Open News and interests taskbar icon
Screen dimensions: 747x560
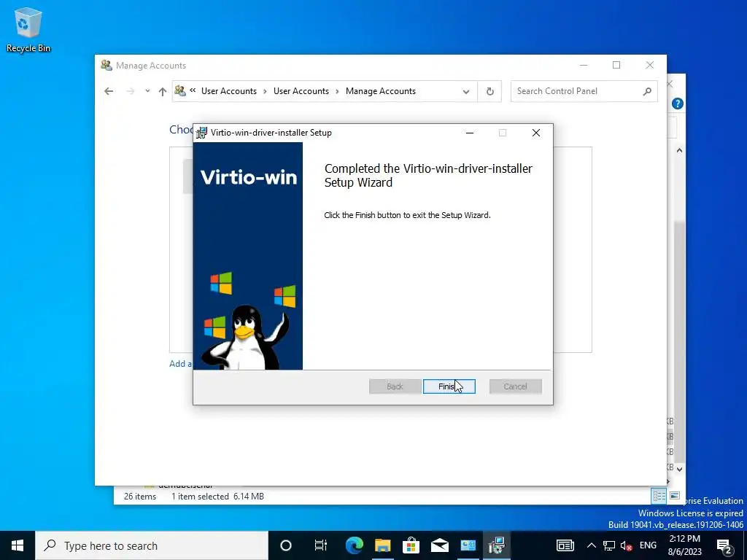(x=565, y=545)
